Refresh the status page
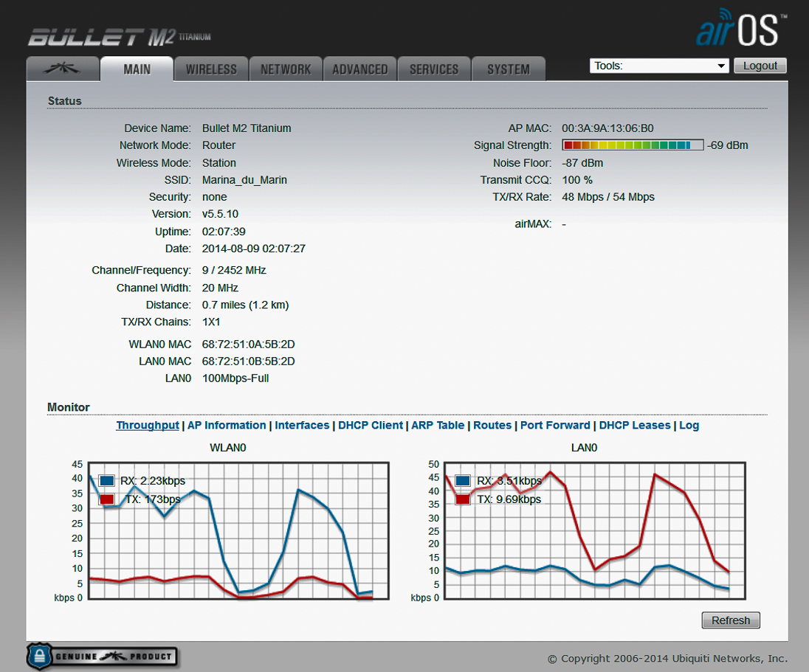 coord(731,620)
